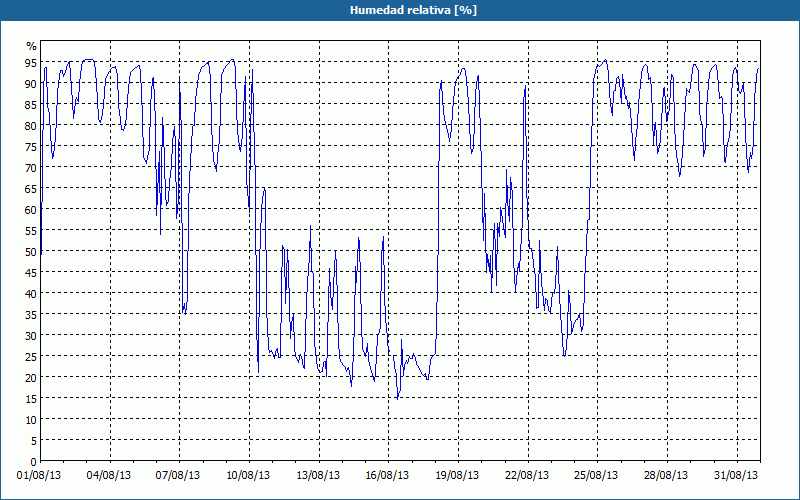The width and height of the screenshot is (800, 500).
Task: Select the 04/08/13 date label
Action: tap(109, 476)
